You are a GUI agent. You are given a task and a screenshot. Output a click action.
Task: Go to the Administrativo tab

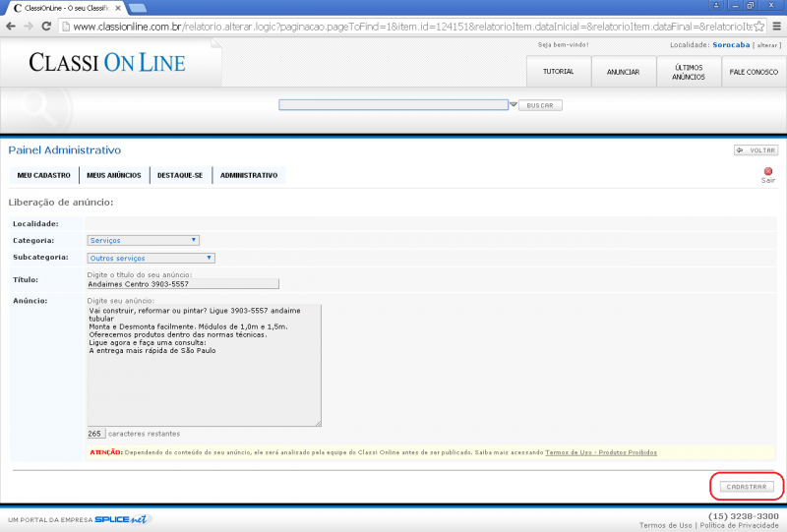point(249,175)
